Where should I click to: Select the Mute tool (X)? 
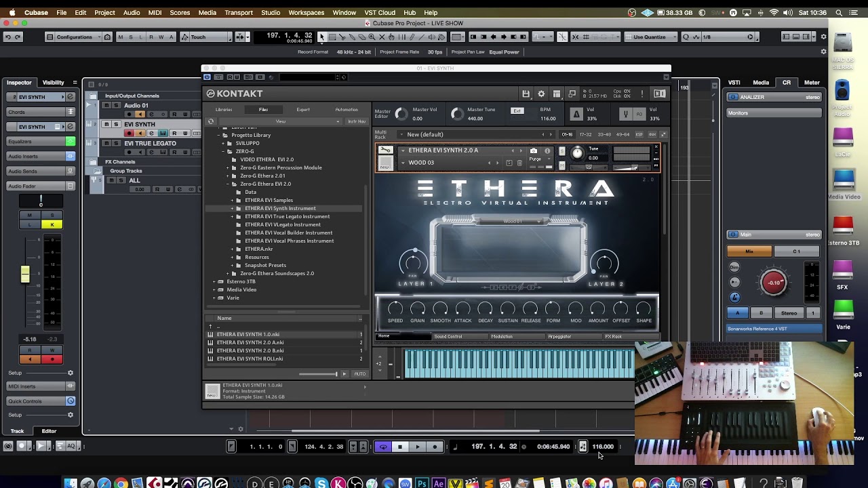coord(381,37)
